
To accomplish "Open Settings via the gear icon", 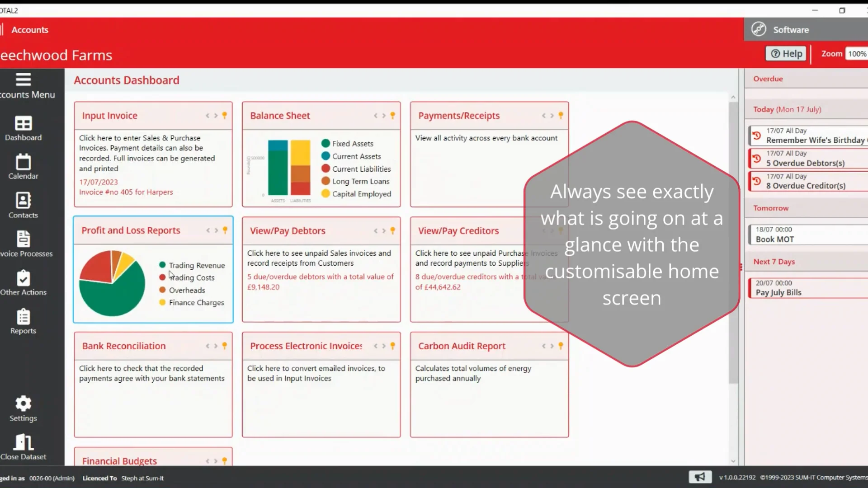I will click(x=23, y=404).
